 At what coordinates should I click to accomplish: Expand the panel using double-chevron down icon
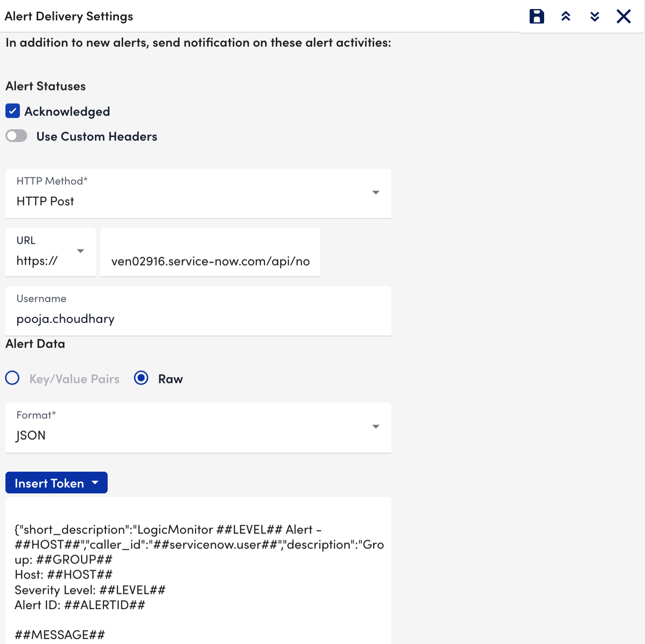pyautogui.click(x=594, y=16)
